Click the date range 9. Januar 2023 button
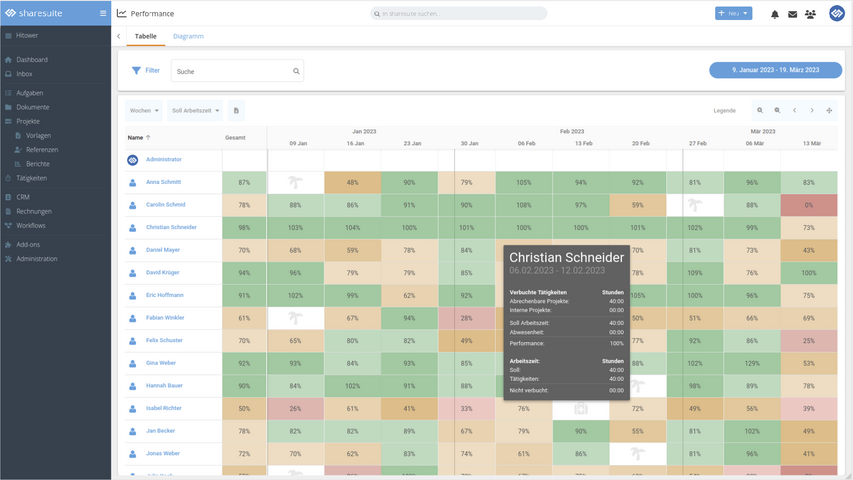The width and height of the screenshot is (853, 480). point(775,70)
